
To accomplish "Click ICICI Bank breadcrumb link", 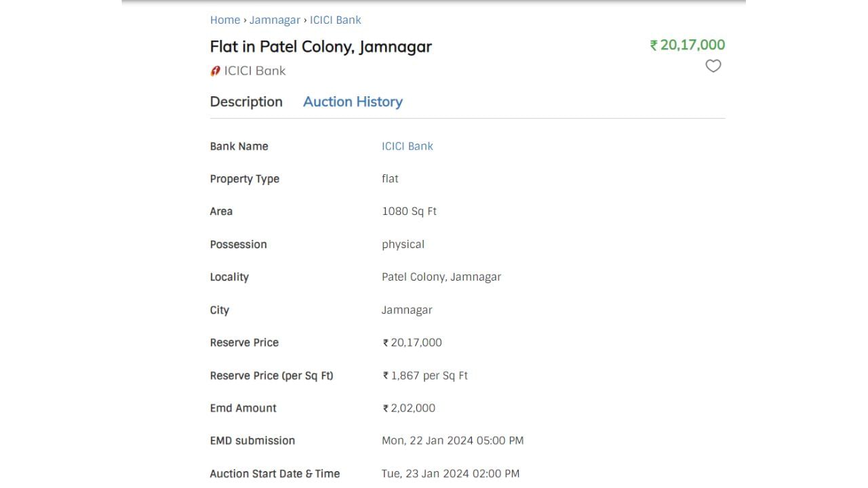I will click(336, 20).
